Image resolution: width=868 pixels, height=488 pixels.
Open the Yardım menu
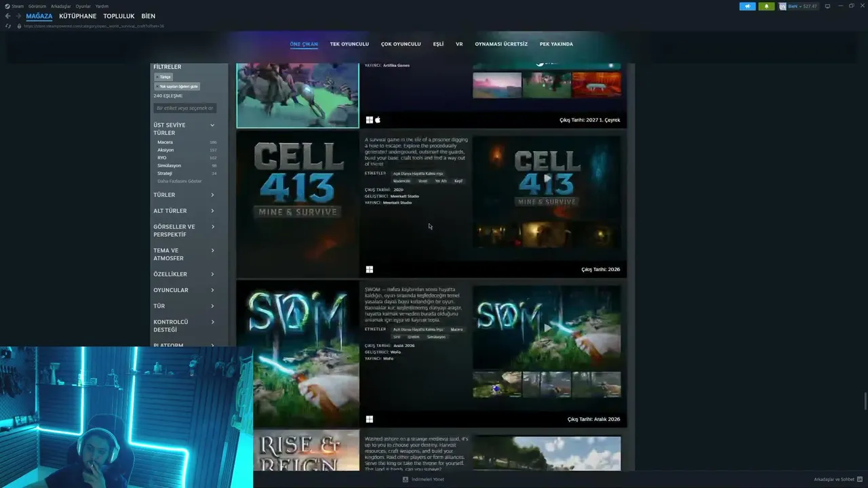[x=102, y=6]
